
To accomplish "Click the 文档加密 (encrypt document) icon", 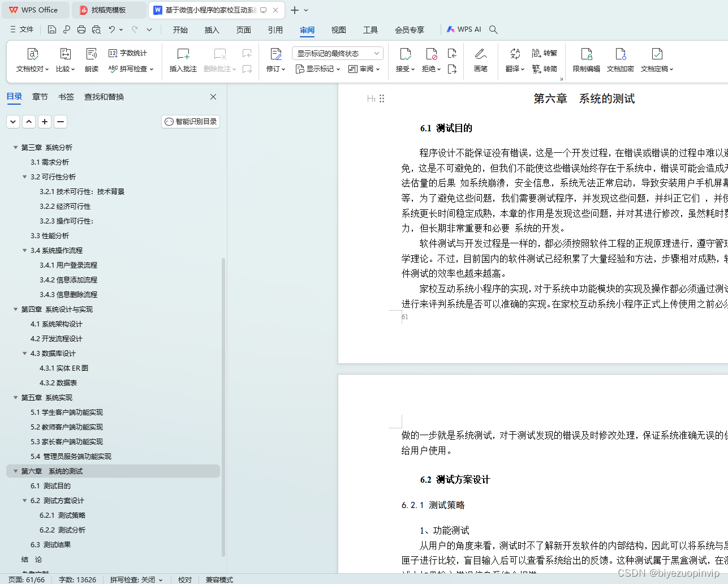I will click(x=621, y=54).
